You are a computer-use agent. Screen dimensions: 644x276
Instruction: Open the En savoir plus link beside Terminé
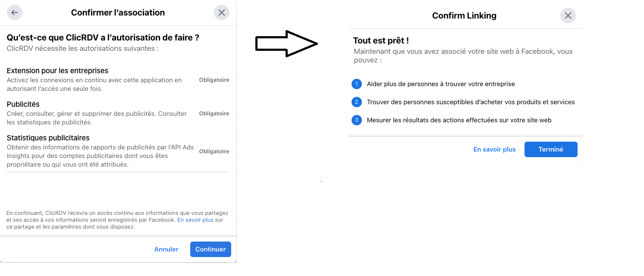[495, 149]
